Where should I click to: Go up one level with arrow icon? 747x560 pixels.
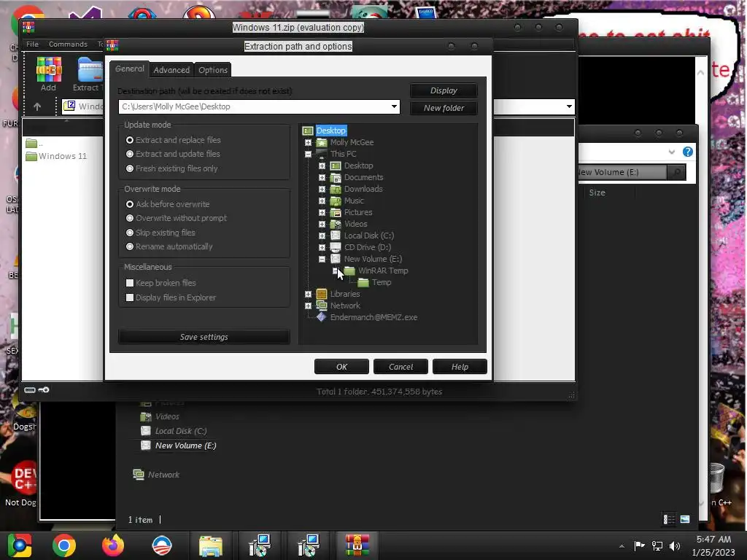click(x=37, y=106)
